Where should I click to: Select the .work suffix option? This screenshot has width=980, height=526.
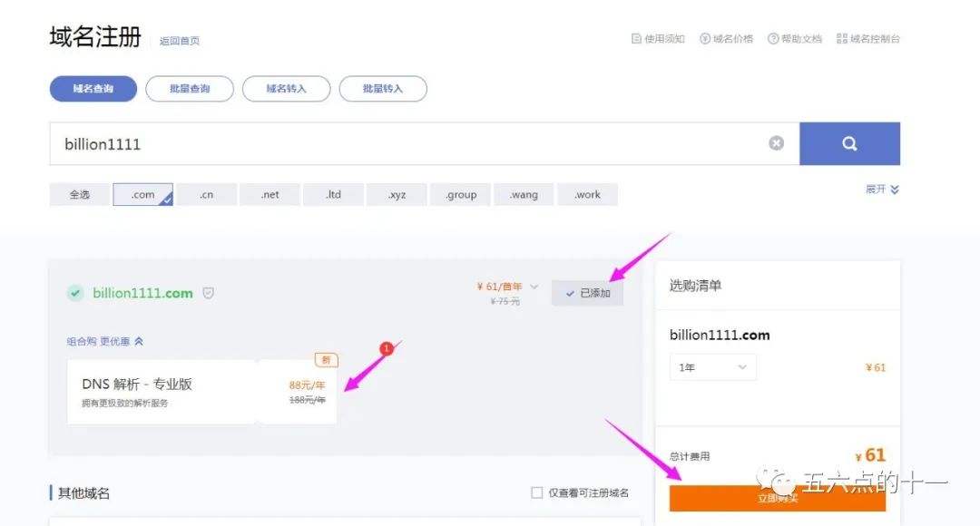click(587, 194)
